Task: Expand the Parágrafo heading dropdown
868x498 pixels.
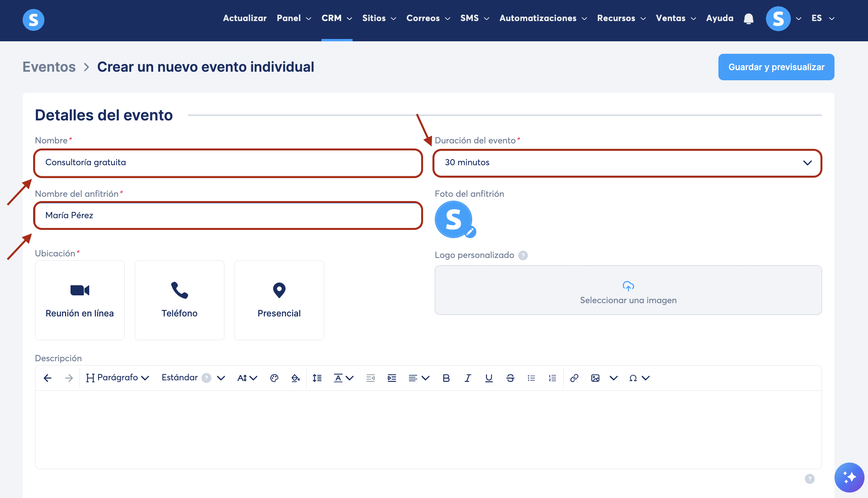Action: click(x=117, y=378)
